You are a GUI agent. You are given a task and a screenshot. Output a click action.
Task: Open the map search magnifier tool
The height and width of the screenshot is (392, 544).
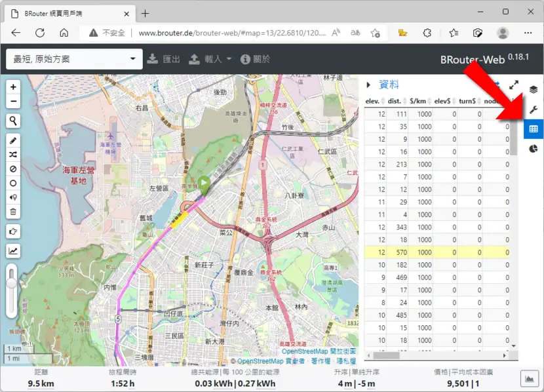coord(13,121)
